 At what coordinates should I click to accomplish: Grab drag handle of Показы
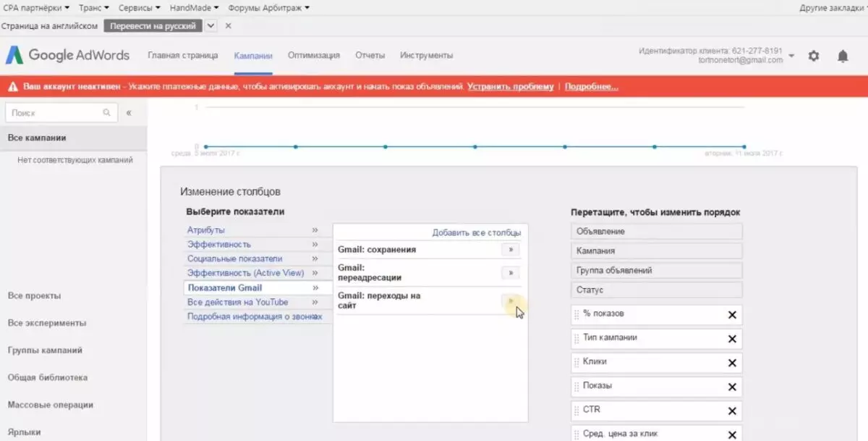click(x=576, y=387)
